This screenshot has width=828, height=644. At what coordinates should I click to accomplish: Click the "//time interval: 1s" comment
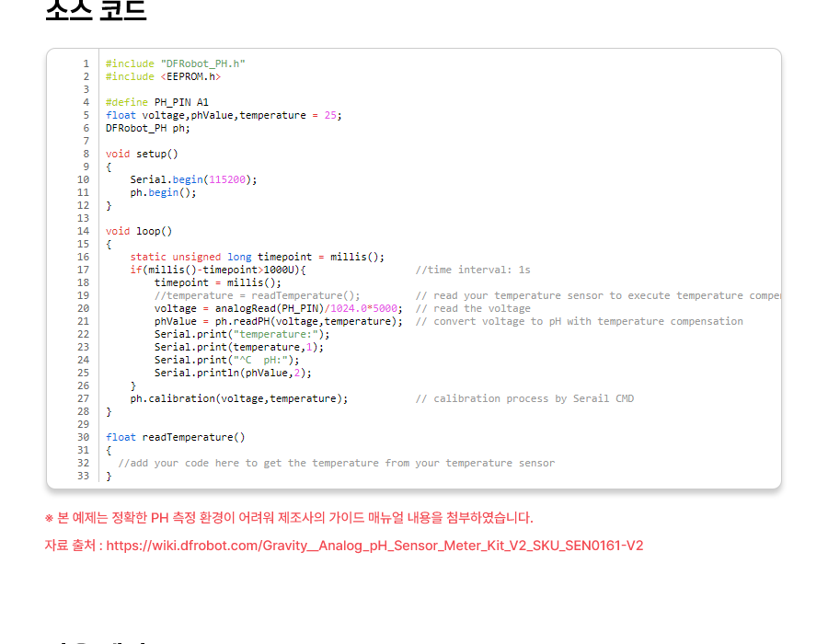472,270
